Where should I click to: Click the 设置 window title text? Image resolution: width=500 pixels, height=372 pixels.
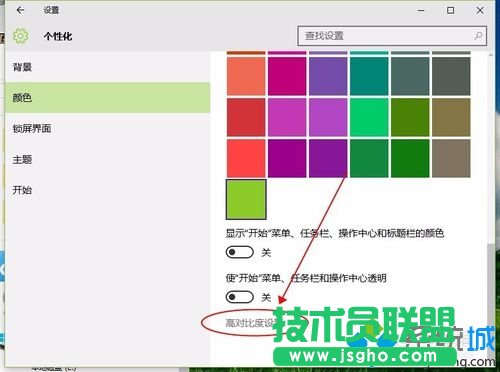51,10
